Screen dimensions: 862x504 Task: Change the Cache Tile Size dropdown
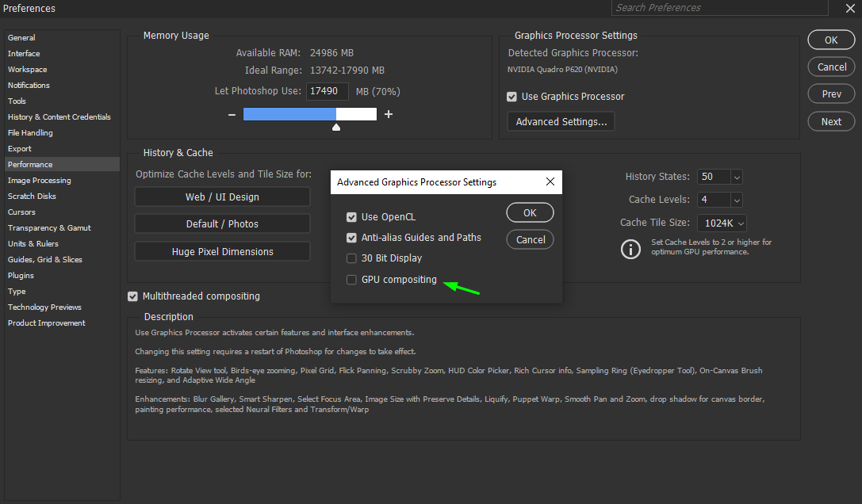[x=741, y=223]
